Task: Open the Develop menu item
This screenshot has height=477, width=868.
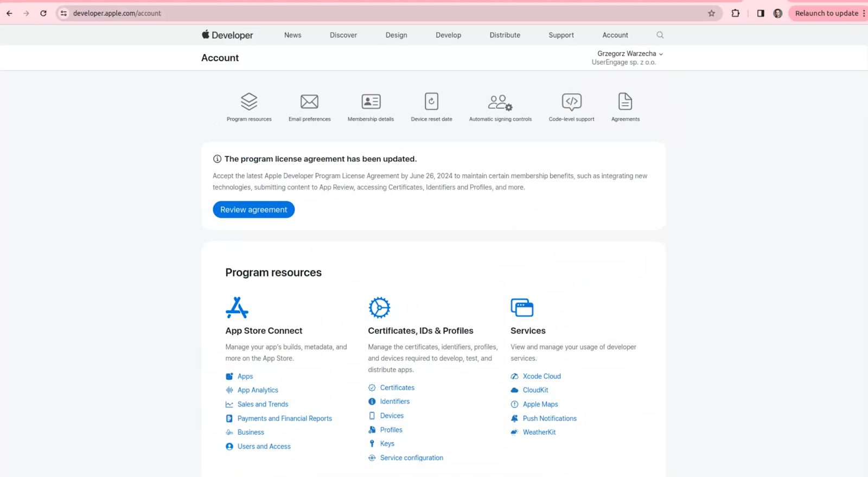Action: (x=448, y=35)
